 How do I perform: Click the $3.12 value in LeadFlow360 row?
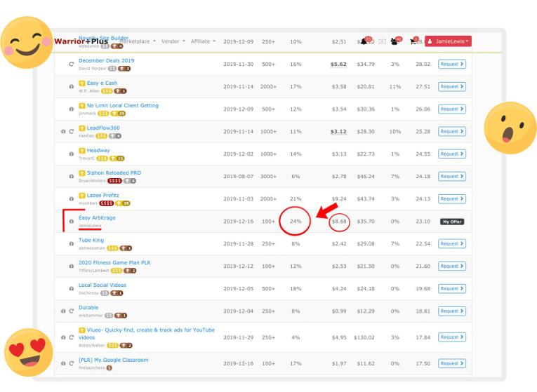[338, 132]
